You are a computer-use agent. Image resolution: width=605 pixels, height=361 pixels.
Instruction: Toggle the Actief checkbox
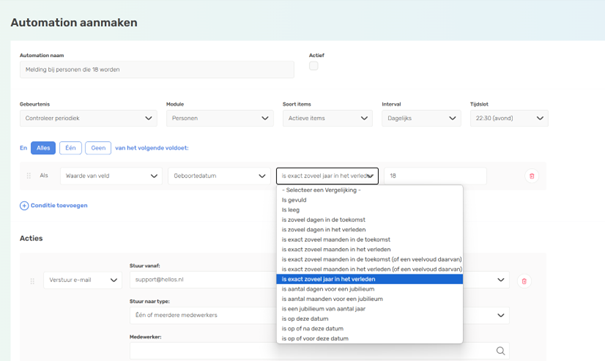tap(314, 66)
